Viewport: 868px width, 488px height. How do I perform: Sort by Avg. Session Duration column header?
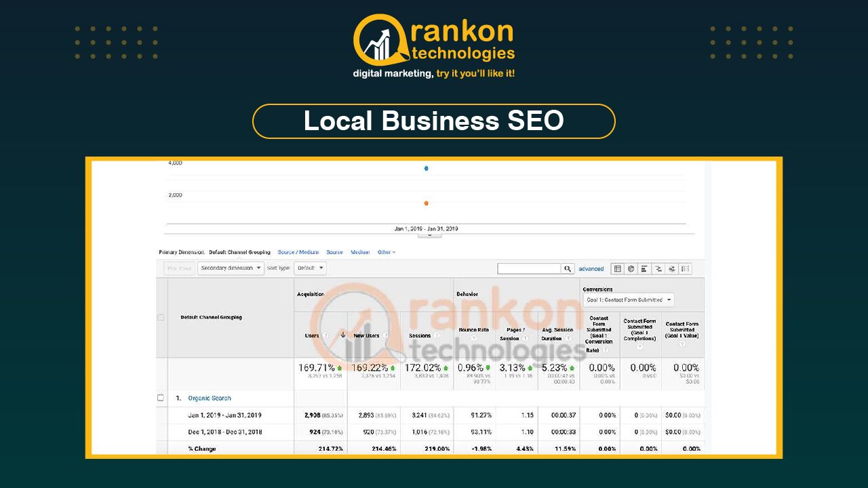pos(557,334)
